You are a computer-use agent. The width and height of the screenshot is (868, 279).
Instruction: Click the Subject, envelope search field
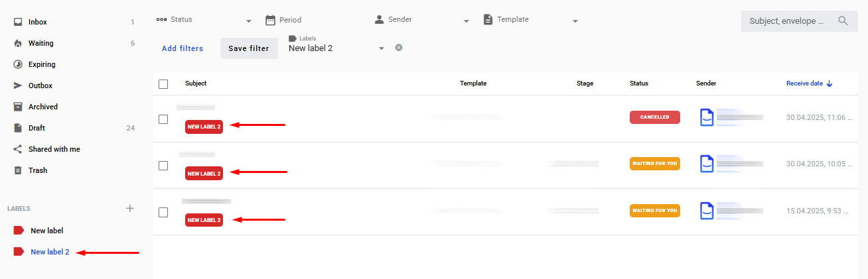787,21
